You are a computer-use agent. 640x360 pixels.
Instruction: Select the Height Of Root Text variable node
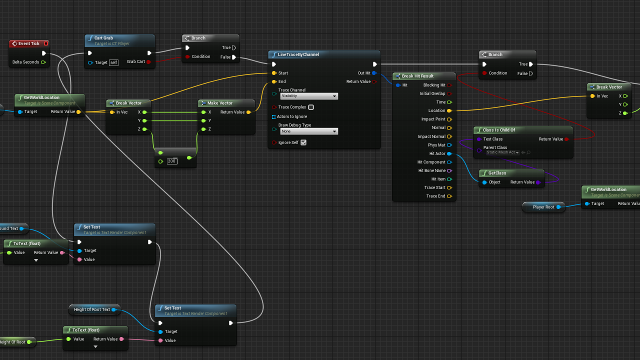click(94, 310)
